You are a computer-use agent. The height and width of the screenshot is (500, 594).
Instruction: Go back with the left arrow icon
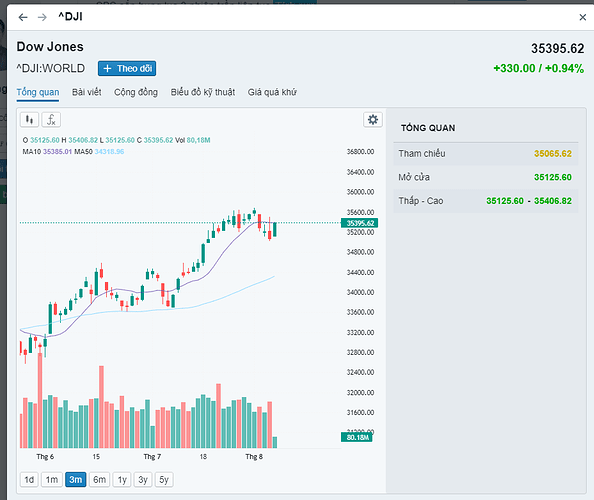click(23, 17)
